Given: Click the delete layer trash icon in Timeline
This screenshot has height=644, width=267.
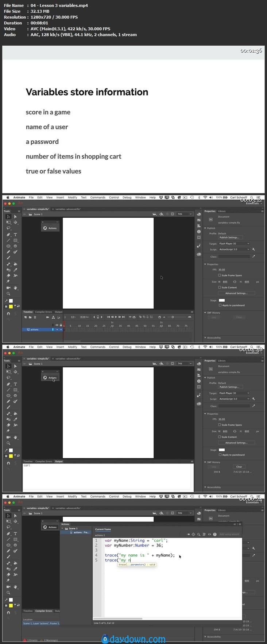Looking at the screenshot, I should point(35,317).
